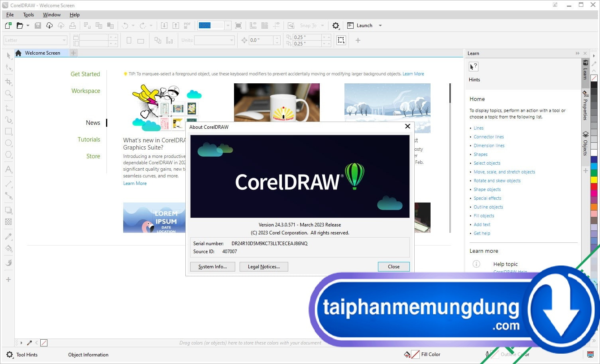Click the Legal Notices button

point(264,267)
